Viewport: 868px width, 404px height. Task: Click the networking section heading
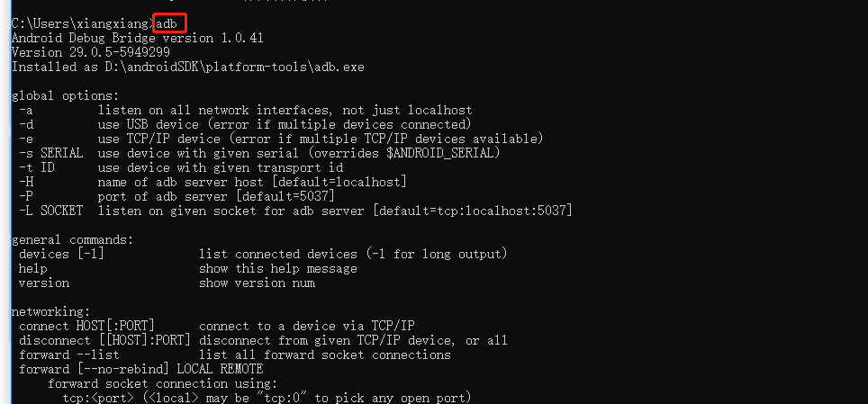click(x=50, y=311)
